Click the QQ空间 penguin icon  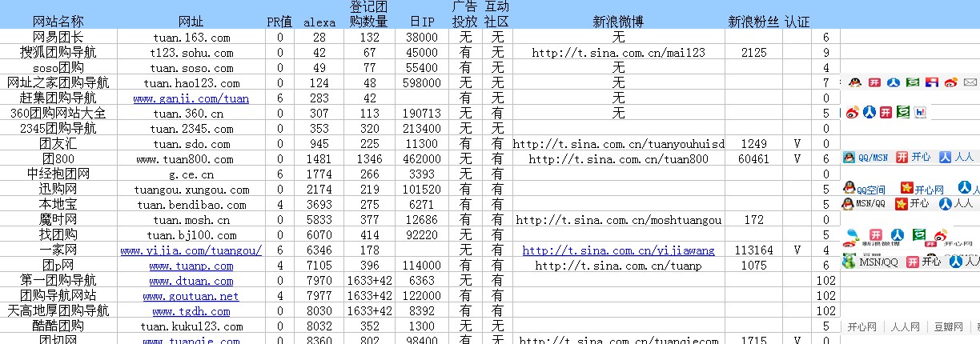tap(849, 187)
